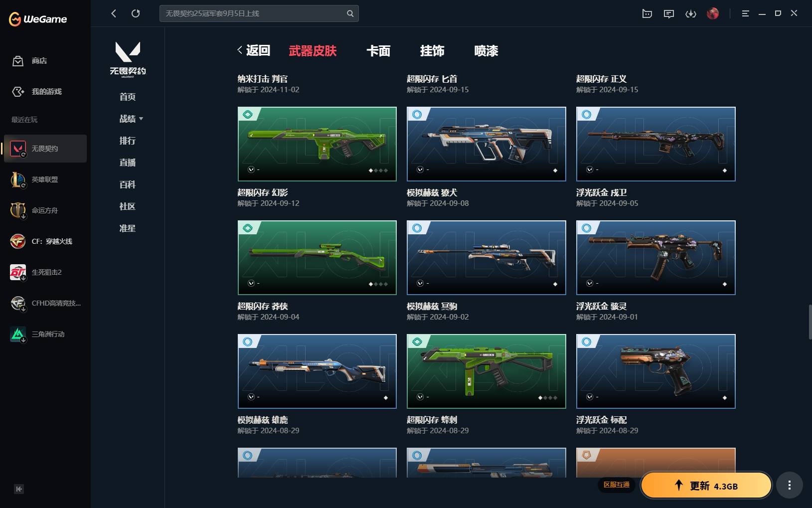This screenshot has width=812, height=508.
Task: Select 英雄联盟 in recent games list
Action: pos(45,179)
